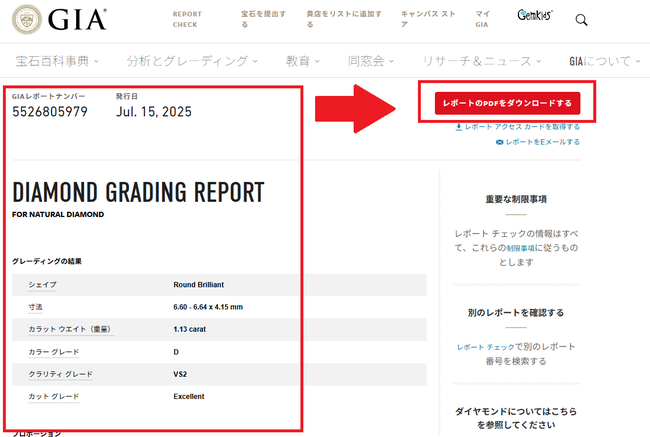This screenshot has width=650, height=437.
Task: Select the Excellent cut grade value
Action: click(x=189, y=396)
